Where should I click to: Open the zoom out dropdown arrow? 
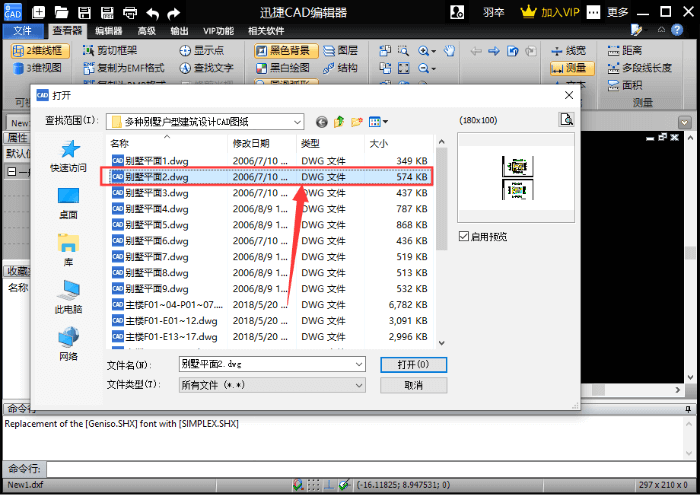click(x=433, y=69)
